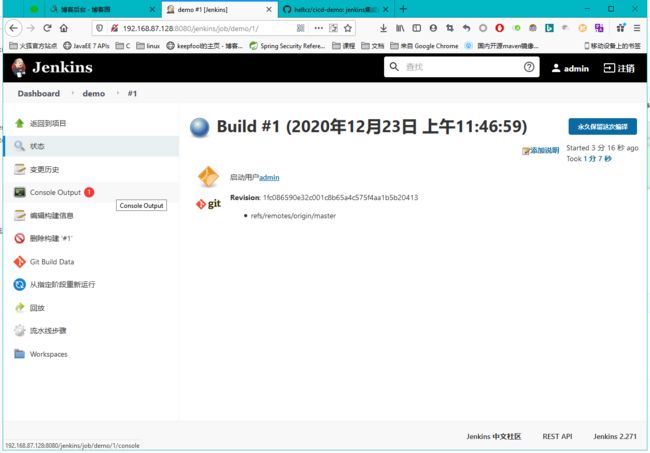Click the blue restart-from-stage icon
Image resolution: width=650 pixels, height=453 pixels.
pyautogui.click(x=19, y=284)
